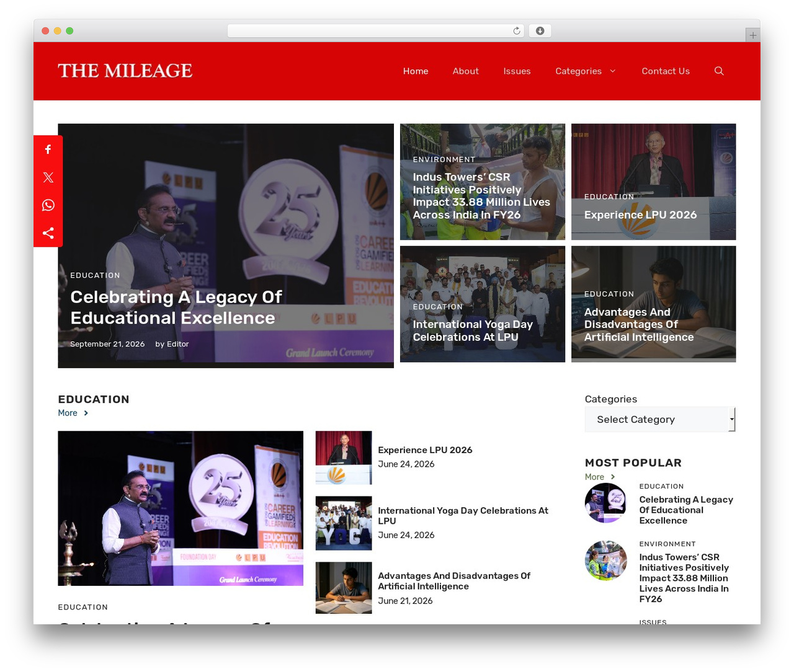Open the Issues menu item
Screen dimensions: 794x672
point(517,71)
